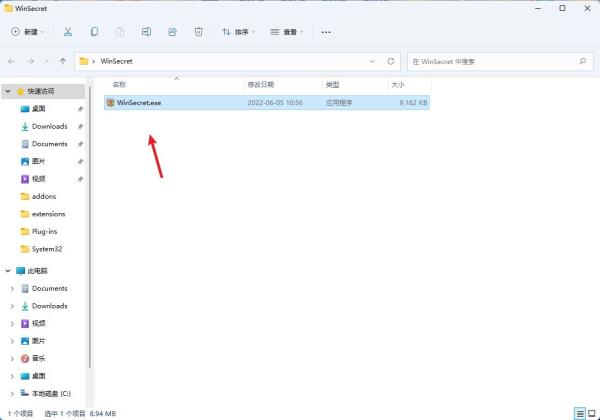Screen dimensions: 600x420
Task: Switch to large icons view in status bar
Action: [592, 412]
